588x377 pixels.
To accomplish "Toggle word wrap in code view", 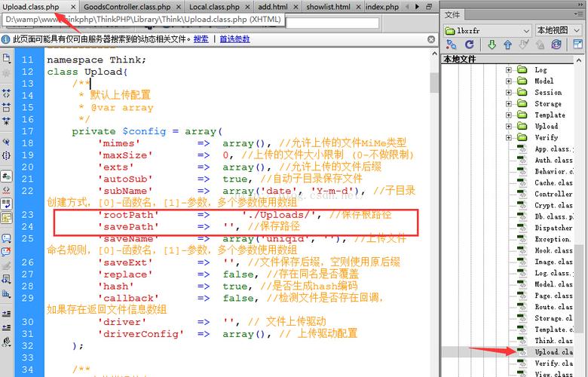I will (6, 204).
